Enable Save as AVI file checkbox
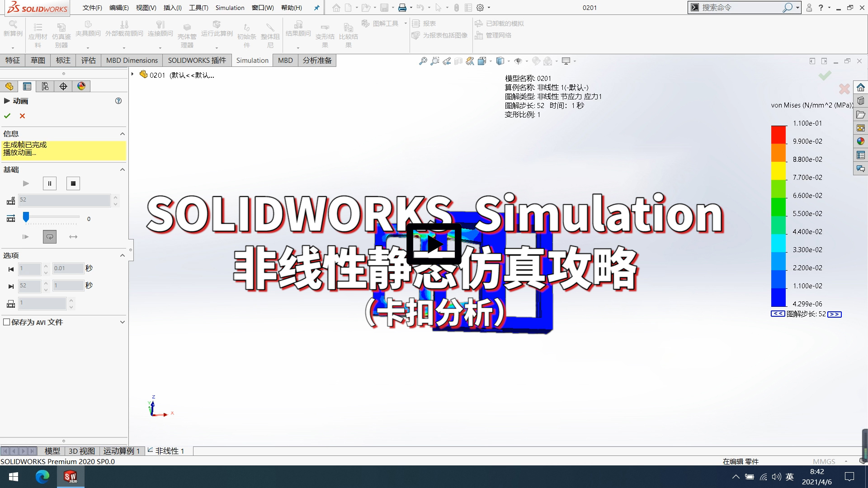This screenshot has height=488, width=868. [x=7, y=322]
